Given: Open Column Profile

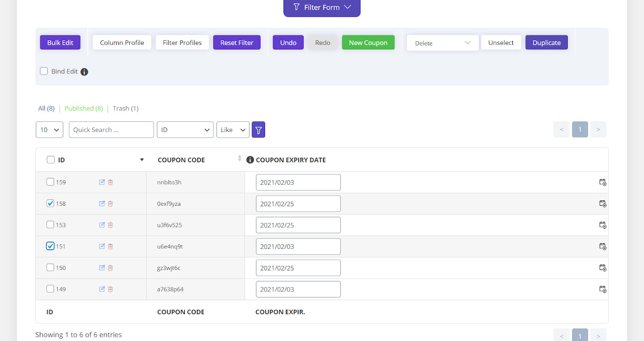Looking at the screenshot, I should click(x=122, y=43).
